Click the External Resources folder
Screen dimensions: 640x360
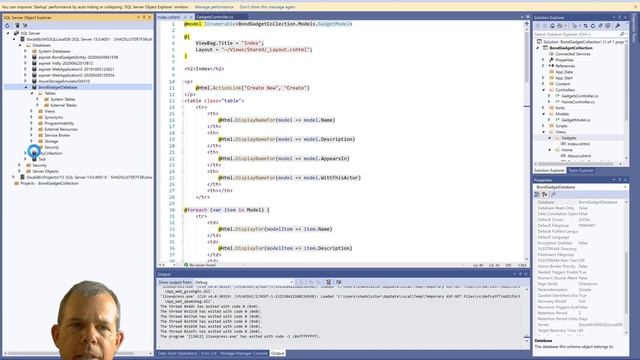(x=61, y=129)
